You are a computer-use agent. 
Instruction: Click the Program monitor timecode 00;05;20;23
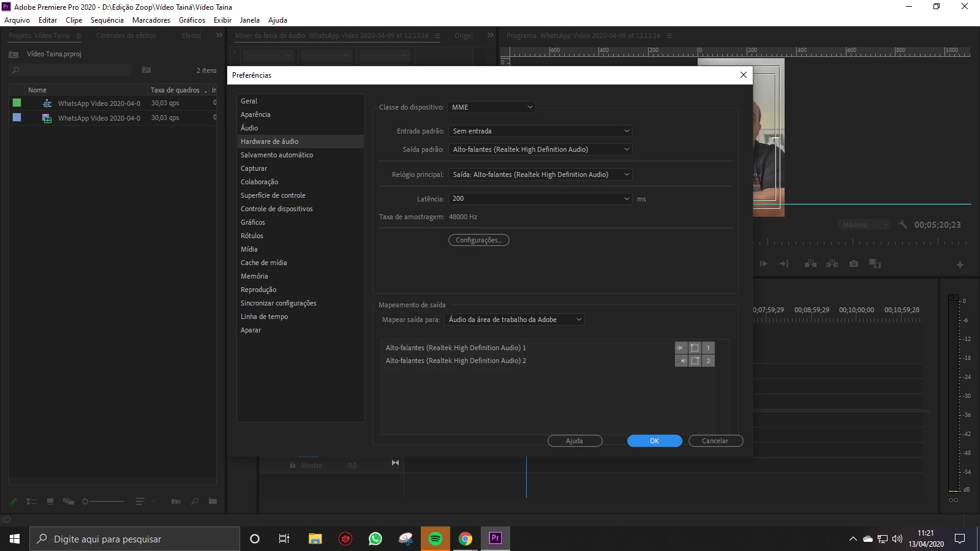coord(938,225)
